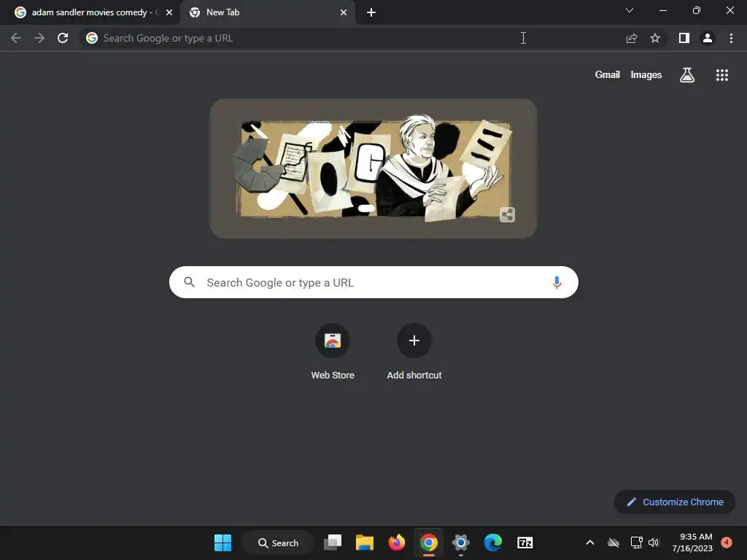
Task: Open 7-Zip from taskbar
Action: 525,542
